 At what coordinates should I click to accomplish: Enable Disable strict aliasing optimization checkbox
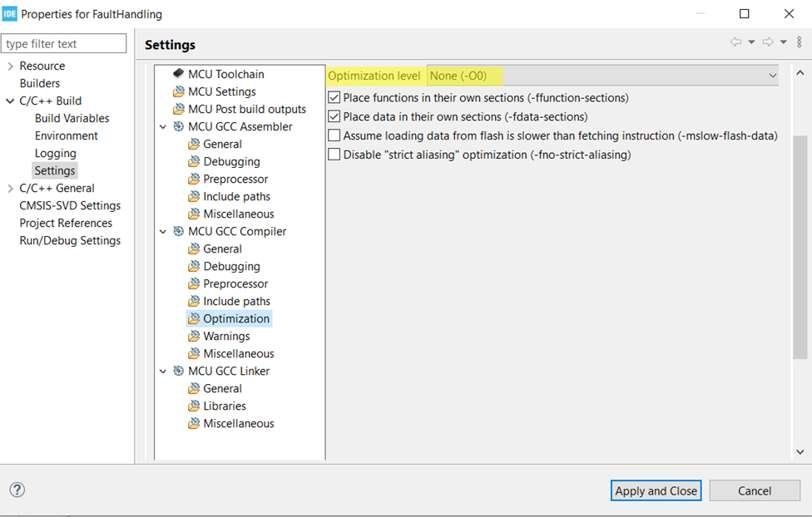[x=334, y=155]
